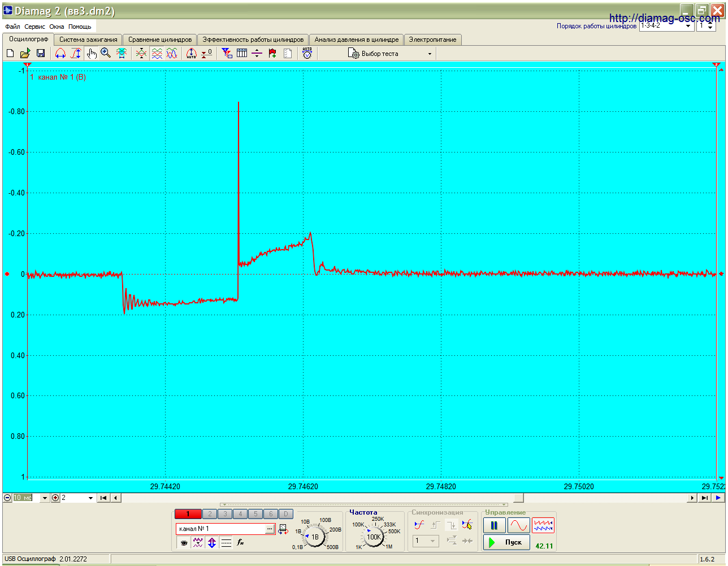Click the AUTO voltmeter icon
728x566 pixels.
[x=307, y=53]
